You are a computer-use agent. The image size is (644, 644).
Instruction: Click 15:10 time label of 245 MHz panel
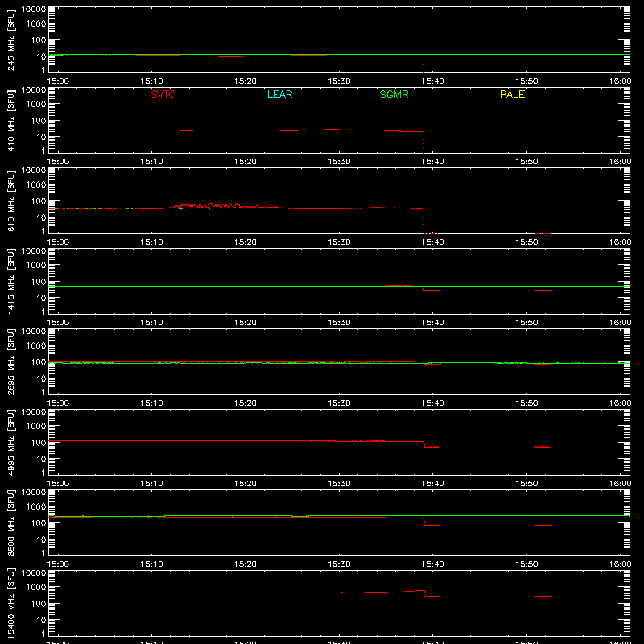[x=152, y=81]
